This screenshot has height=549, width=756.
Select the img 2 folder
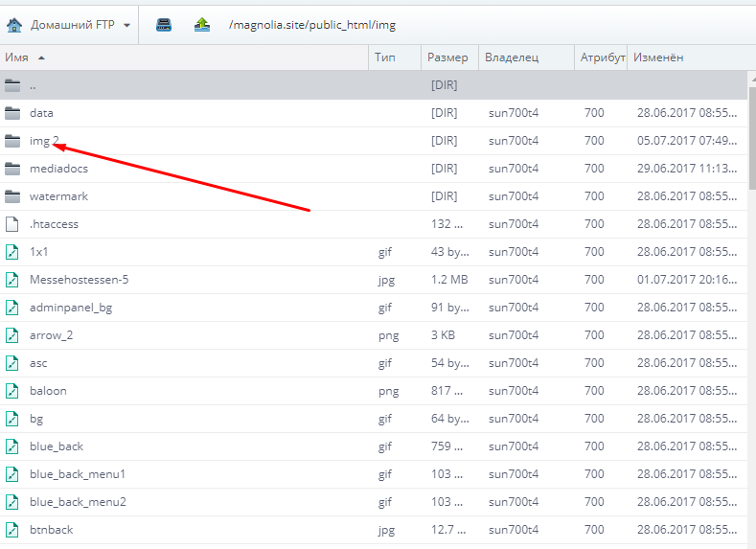click(44, 141)
